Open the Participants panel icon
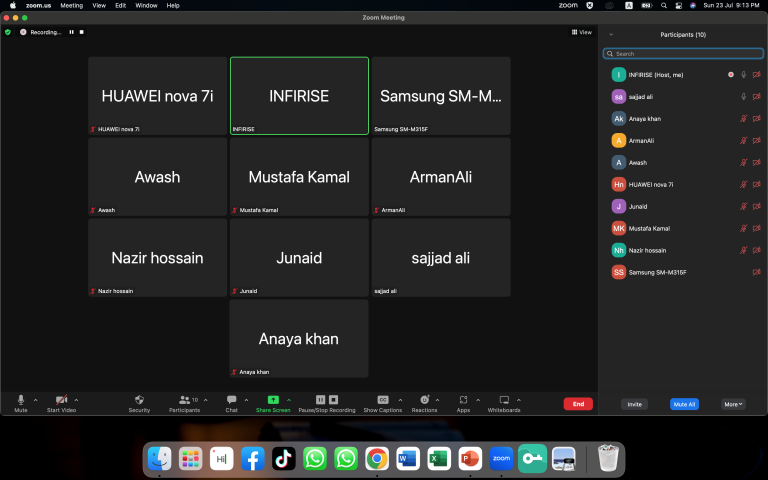The width and height of the screenshot is (768, 480). [184, 400]
